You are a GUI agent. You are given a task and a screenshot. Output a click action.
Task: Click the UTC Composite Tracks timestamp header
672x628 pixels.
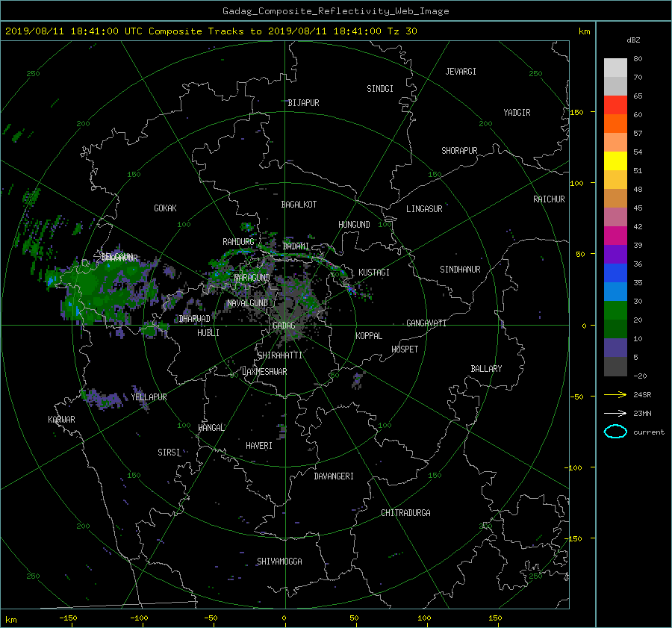(211, 31)
